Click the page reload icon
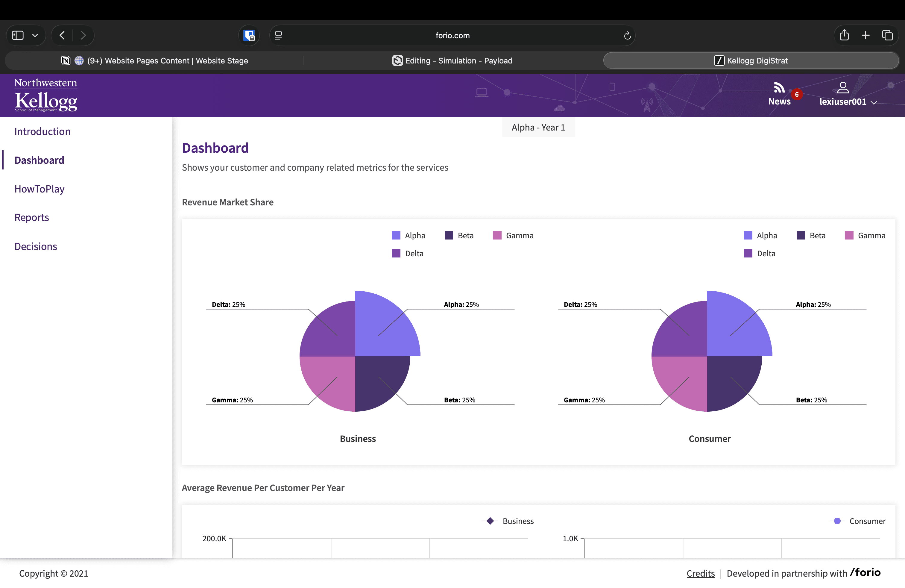The height and width of the screenshot is (588, 905). [x=627, y=36]
